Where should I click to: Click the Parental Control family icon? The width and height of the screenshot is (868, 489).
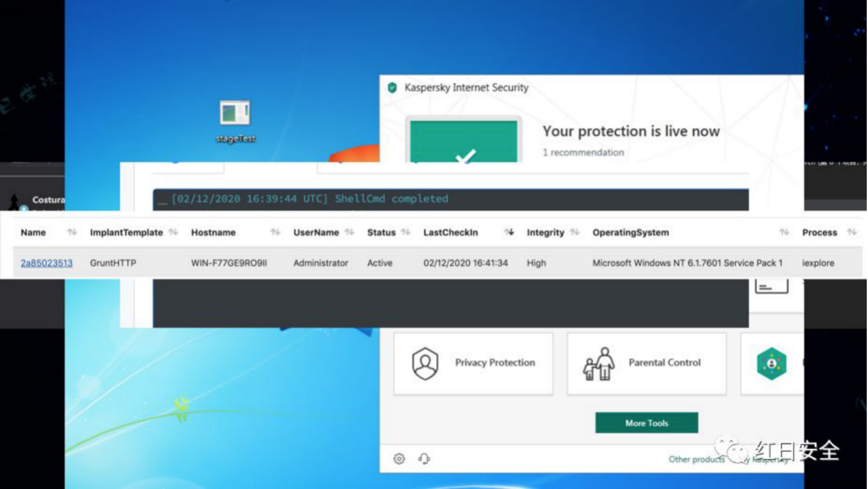pos(599,364)
